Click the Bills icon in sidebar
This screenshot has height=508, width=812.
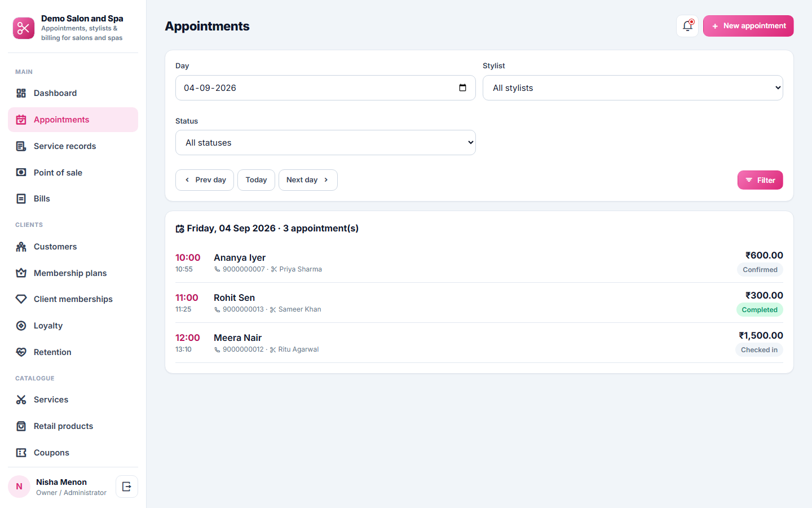21,199
